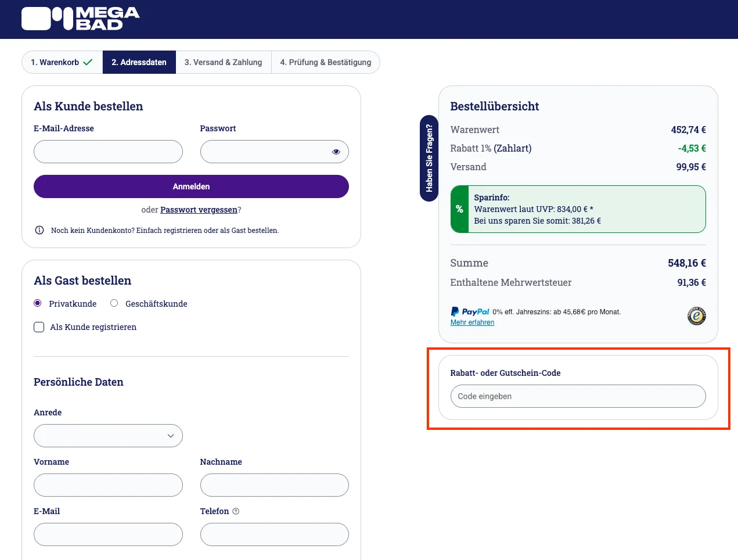Screen dimensions: 738x560
Task: Click the Mehrwertsteuer amount 91,36 €
Action: click(x=692, y=282)
